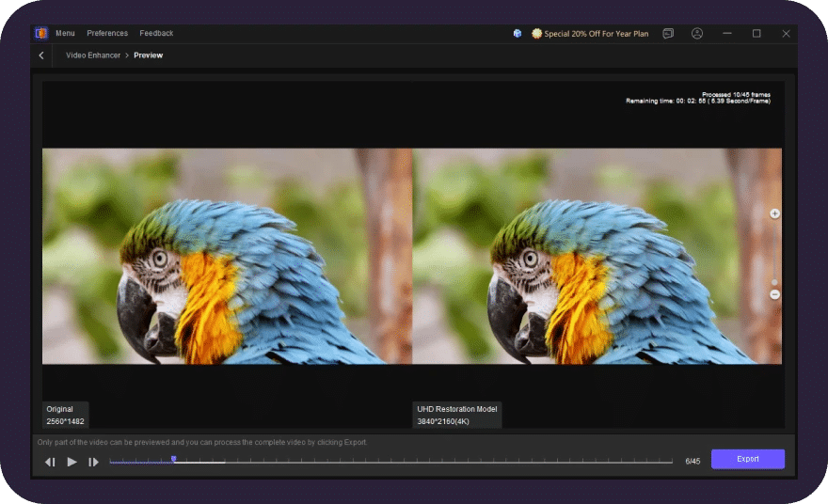828x504 pixels.
Task: Open Preferences from the top bar
Action: 107,33
